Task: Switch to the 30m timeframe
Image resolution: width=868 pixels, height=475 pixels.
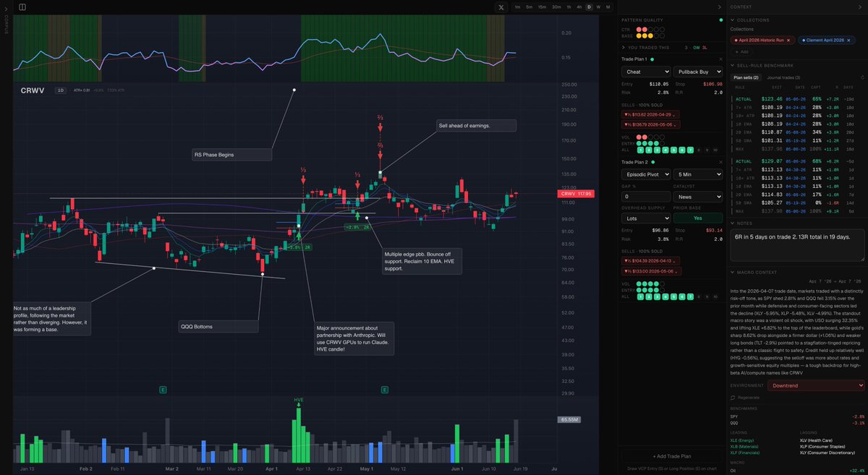Action: (556, 7)
